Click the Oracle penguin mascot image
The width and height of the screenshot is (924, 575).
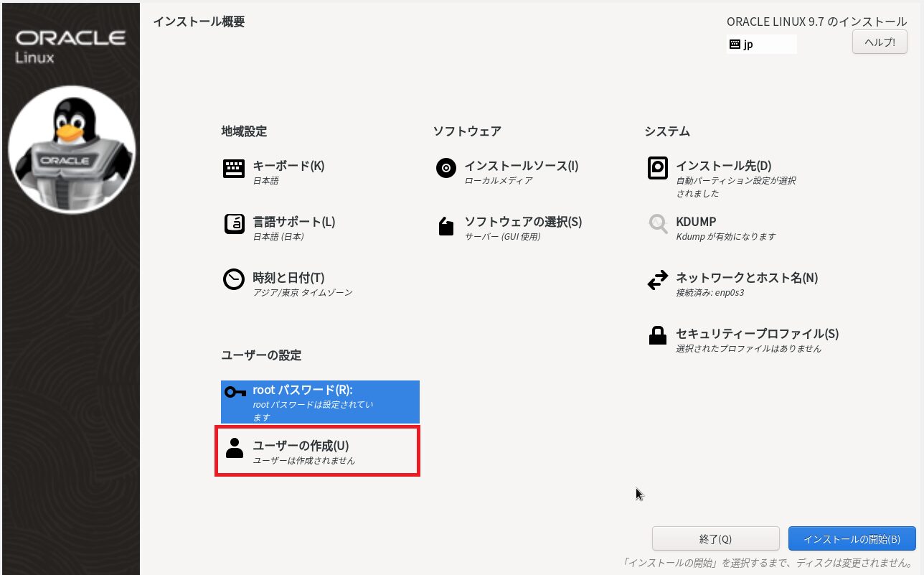pos(71,149)
